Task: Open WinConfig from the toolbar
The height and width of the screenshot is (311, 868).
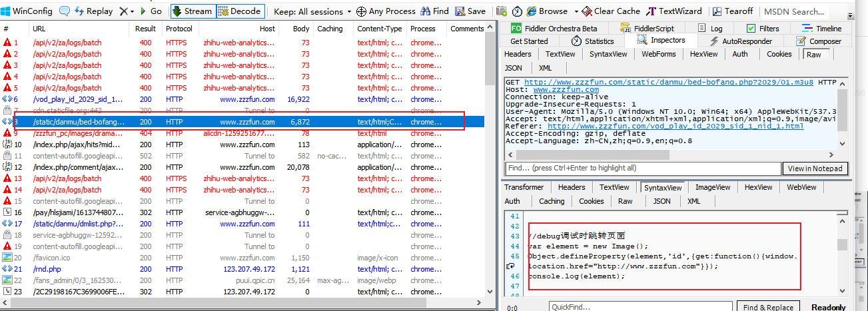Action: coord(27,11)
